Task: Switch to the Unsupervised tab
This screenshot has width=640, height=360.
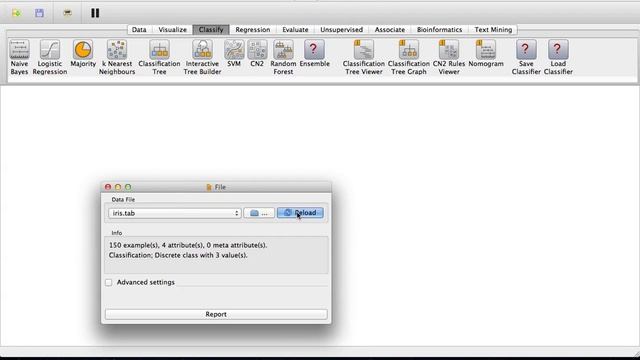Action: point(341,30)
